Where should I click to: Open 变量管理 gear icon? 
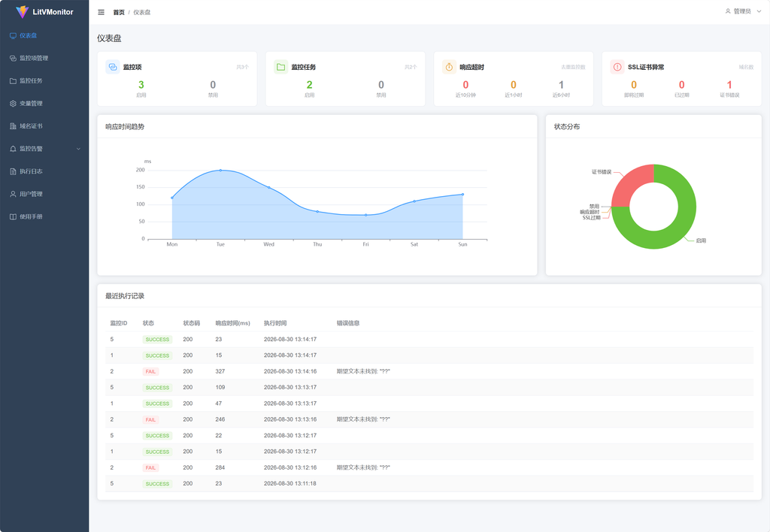(13, 104)
